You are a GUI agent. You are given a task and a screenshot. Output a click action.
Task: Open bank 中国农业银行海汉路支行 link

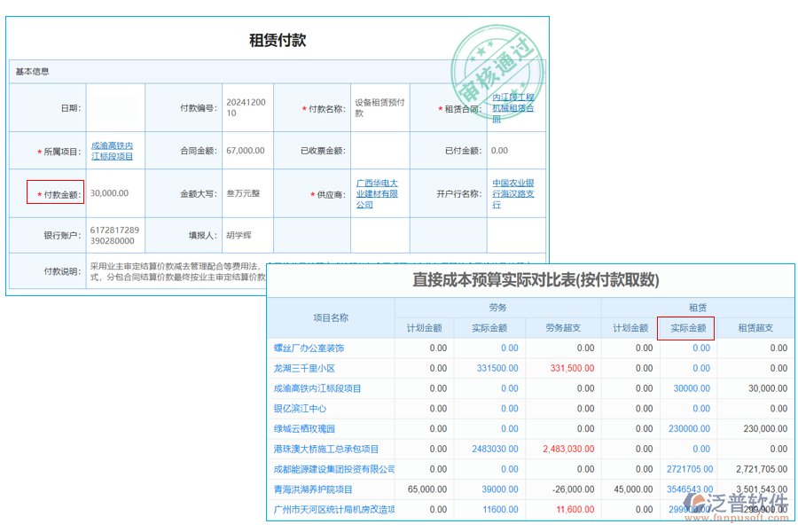pos(512,193)
